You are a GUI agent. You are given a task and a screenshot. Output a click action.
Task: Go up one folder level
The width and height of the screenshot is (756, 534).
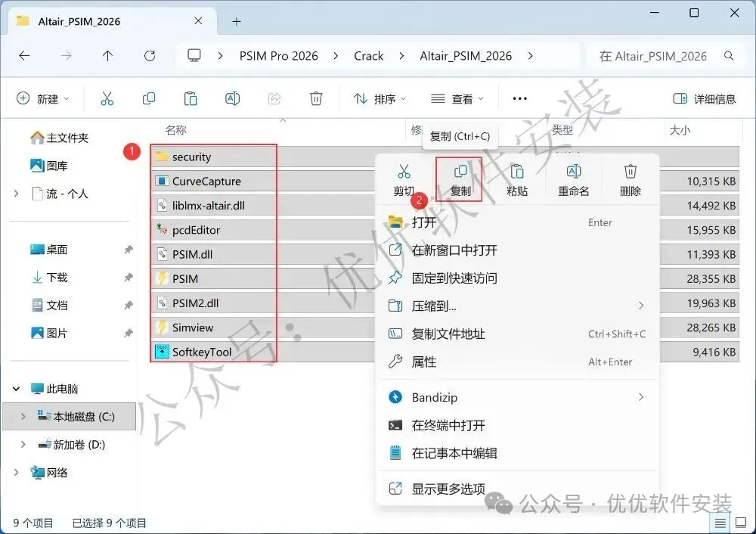click(107, 56)
